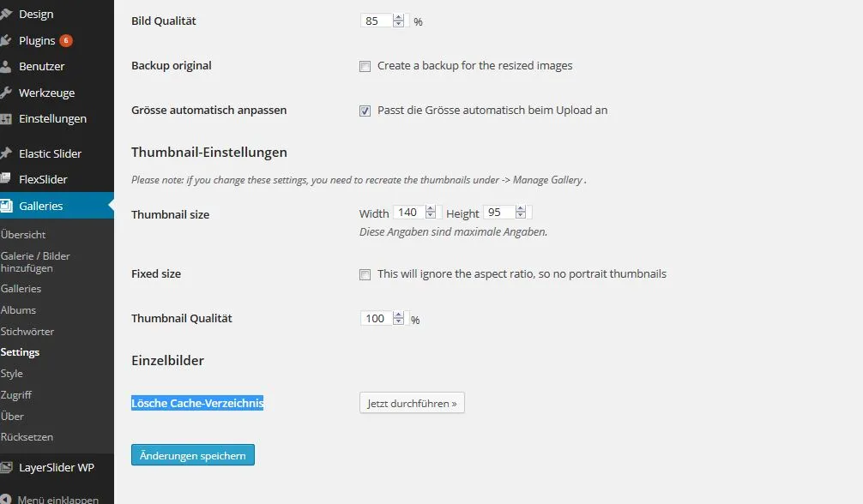The height and width of the screenshot is (504, 863).
Task: Decrease thumbnail Width with down arrow
Action: pyautogui.click(x=431, y=215)
